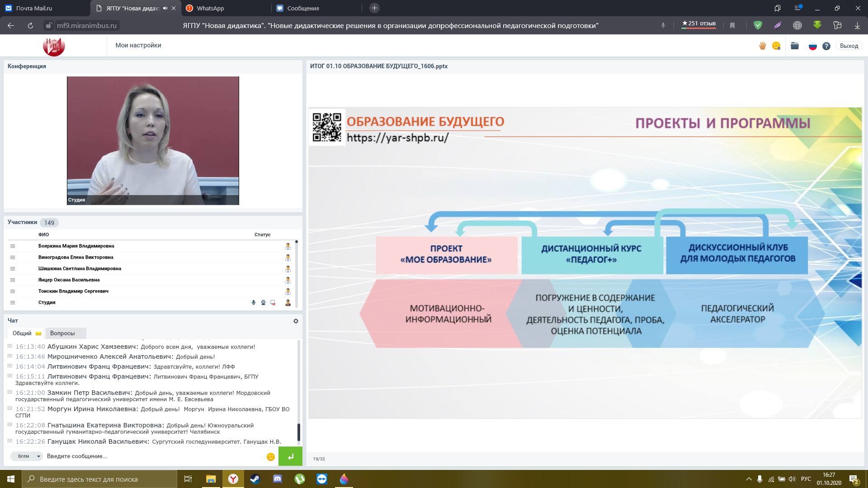Click the Выход exit button
Viewport: 868px width, 488px height.
pyautogui.click(x=849, y=46)
